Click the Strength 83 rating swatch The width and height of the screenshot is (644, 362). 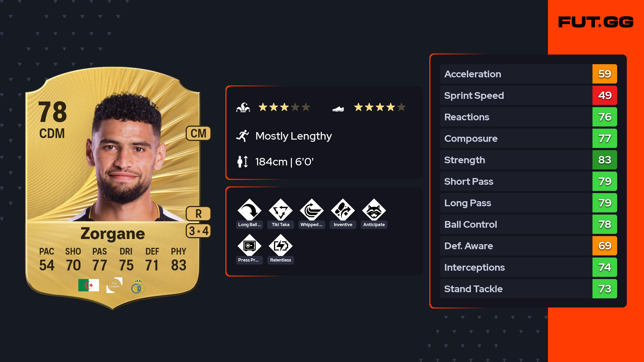605,160
